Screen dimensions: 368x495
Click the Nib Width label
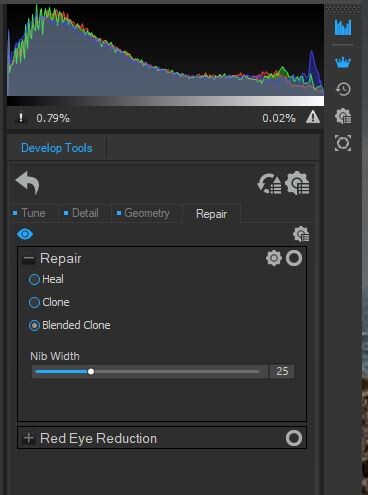coord(55,356)
